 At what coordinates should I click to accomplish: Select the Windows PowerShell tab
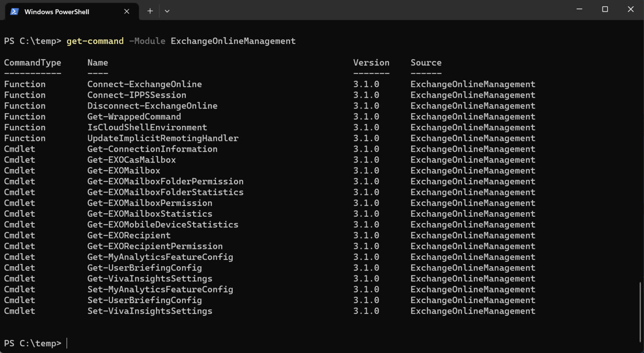(71, 11)
